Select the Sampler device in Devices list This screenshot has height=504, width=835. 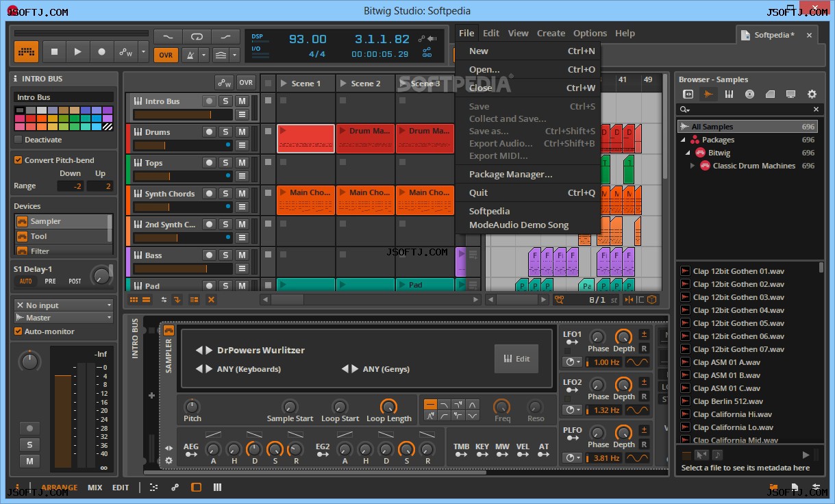62,221
